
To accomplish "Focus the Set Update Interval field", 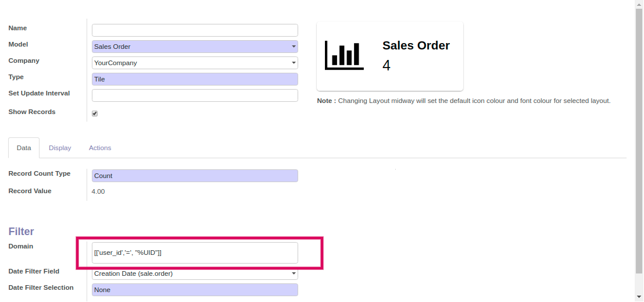I will [195, 95].
